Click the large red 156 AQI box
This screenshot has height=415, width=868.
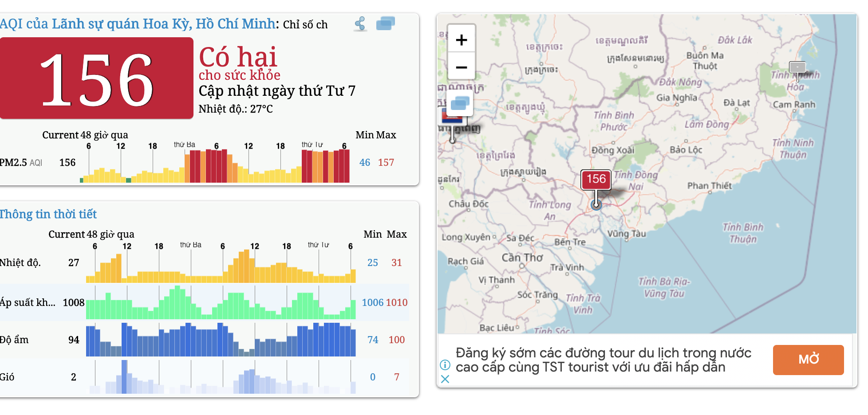click(96, 78)
